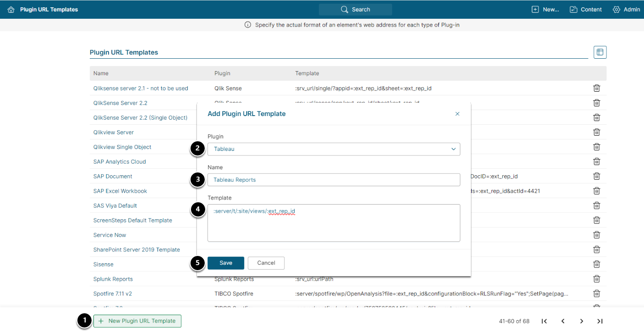The height and width of the screenshot is (333, 644).
Task: Go to the previous page
Action: point(563,321)
